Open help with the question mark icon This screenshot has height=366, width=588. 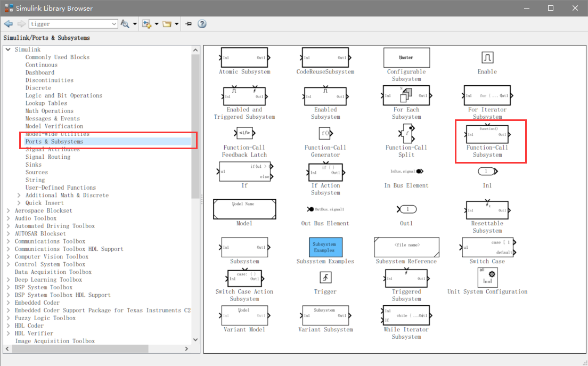coord(202,24)
